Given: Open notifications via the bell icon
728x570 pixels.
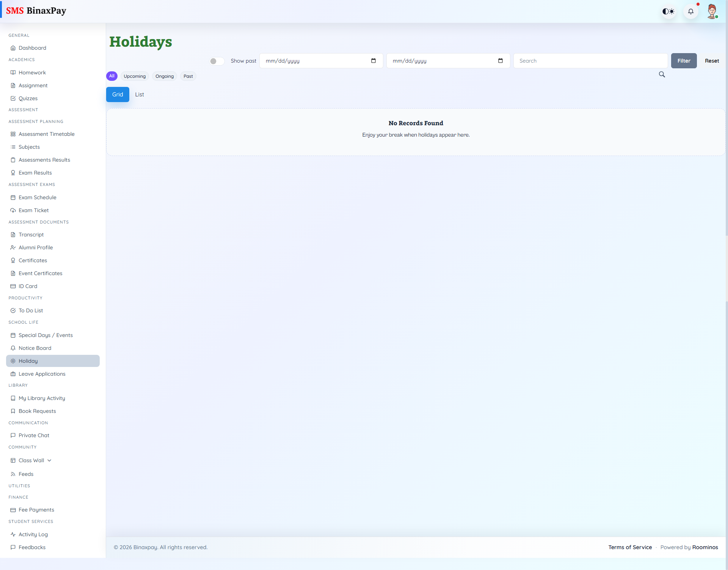Looking at the screenshot, I should click(690, 11).
